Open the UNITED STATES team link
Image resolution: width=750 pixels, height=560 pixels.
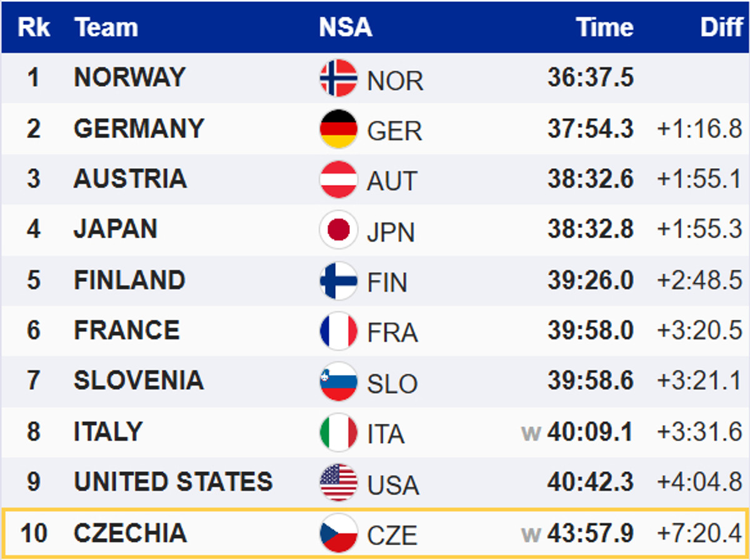coord(173,482)
